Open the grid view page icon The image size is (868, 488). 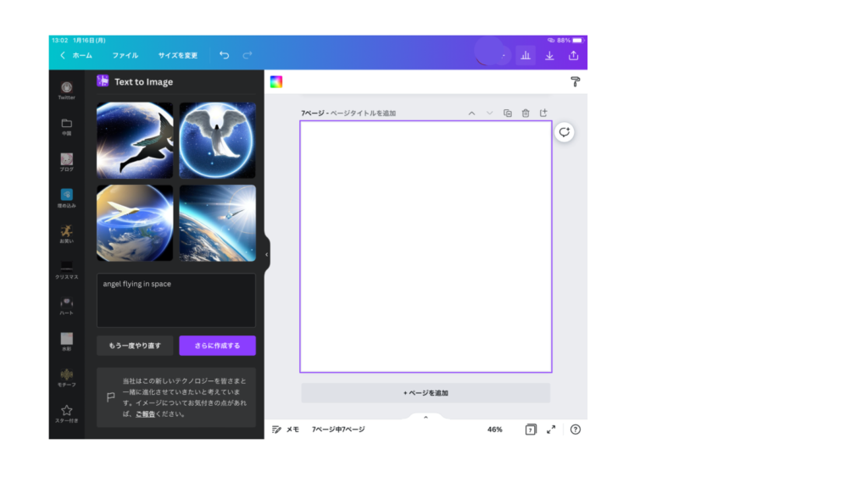531,430
